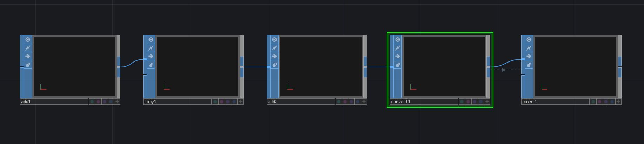Viewport: 644px width, 144px height.
Task: Toggle the blue circle flag on convert1
Action: point(481,102)
